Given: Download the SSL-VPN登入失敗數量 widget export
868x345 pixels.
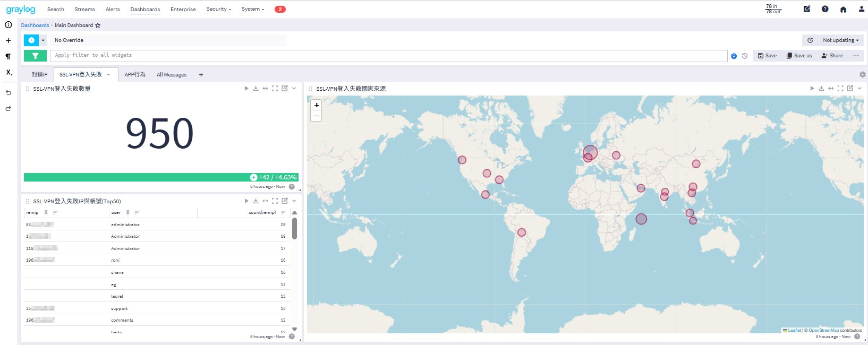Looking at the screenshot, I should coord(256,89).
